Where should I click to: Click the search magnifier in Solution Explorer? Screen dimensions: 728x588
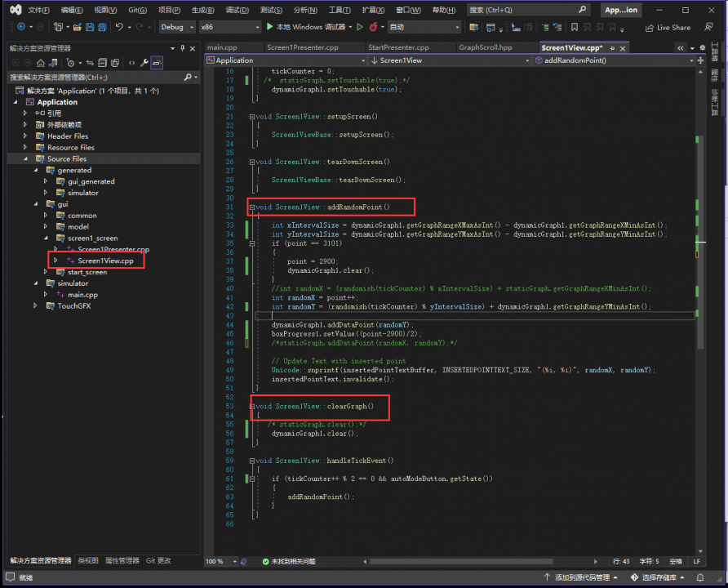click(x=188, y=77)
